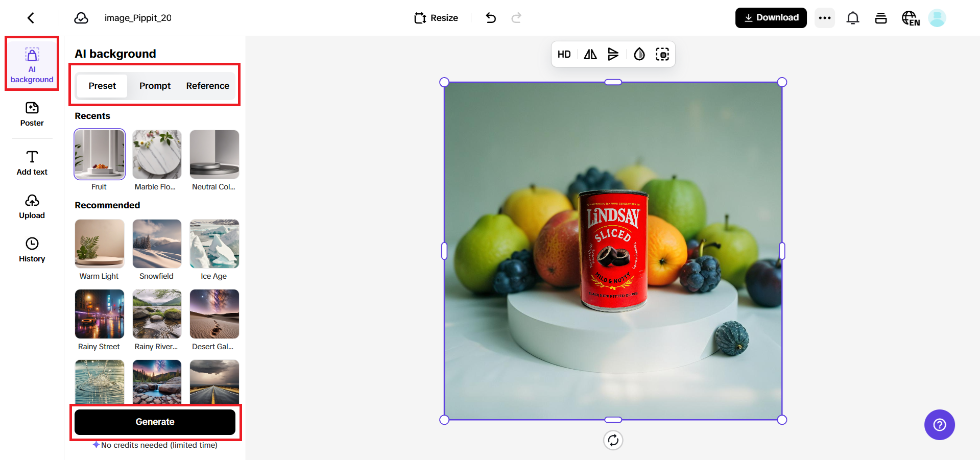Open the EN language selector
This screenshot has height=460, width=980.
(911, 17)
